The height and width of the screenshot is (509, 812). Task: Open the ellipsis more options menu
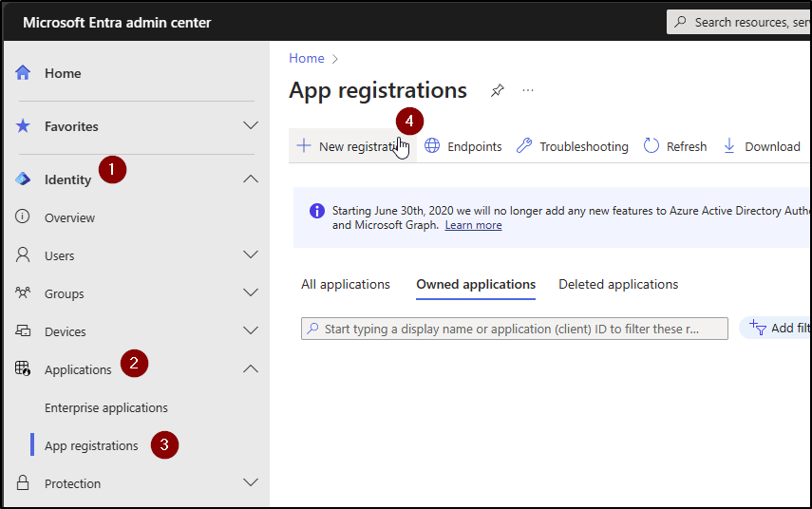click(528, 90)
